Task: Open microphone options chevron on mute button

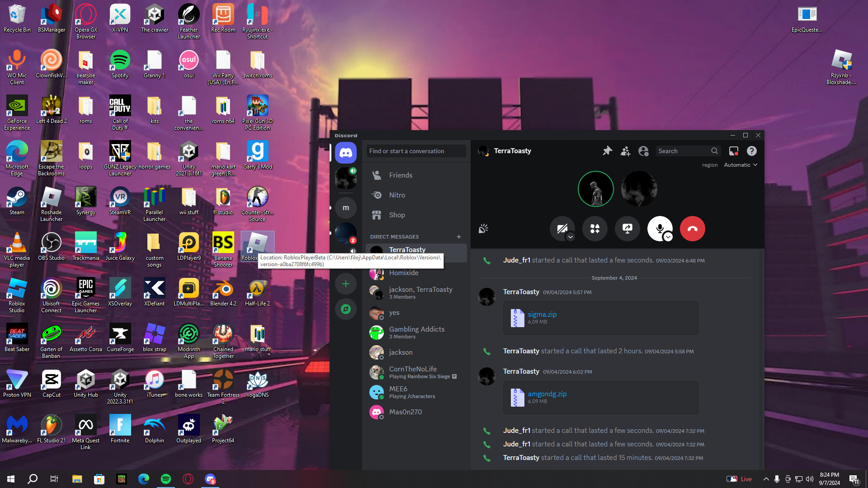Action: coord(668,237)
